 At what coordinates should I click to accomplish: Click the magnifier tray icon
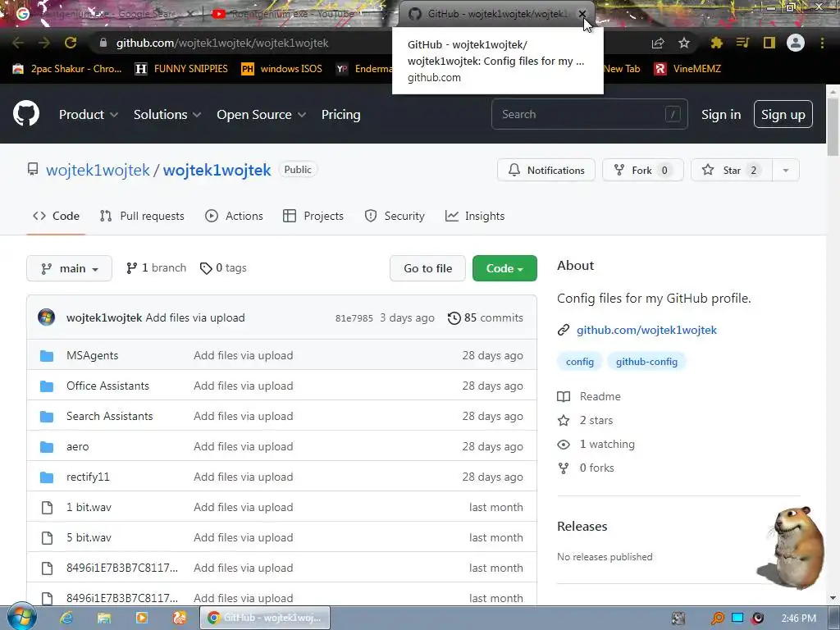(717, 619)
